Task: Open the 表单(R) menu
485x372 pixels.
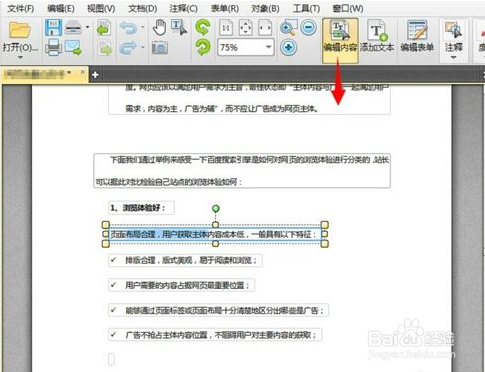Action: point(225,8)
